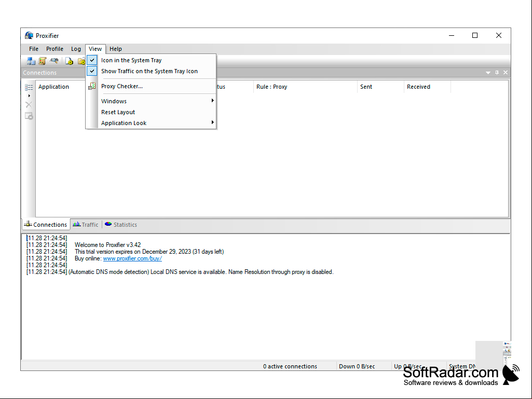Image resolution: width=532 pixels, height=399 pixels.
Task: Click the 'Down 0 B/sec' status entry
Action: coord(357,366)
